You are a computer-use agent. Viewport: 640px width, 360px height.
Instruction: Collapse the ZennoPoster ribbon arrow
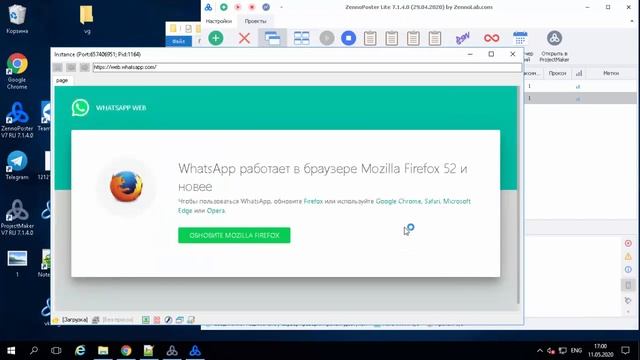632,21
